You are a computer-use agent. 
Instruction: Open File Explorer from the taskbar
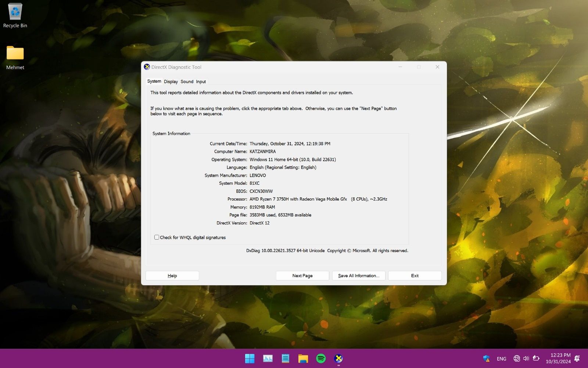point(303,358)
